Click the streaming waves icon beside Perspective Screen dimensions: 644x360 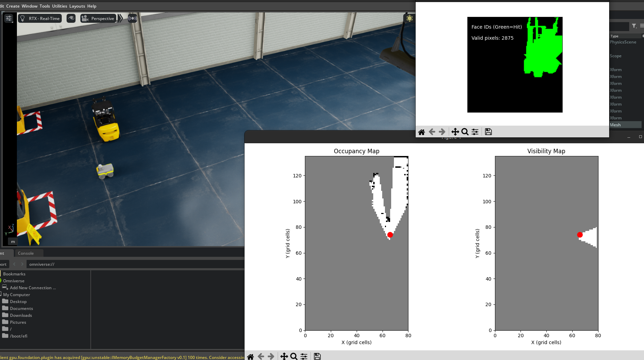click(132, 18)
